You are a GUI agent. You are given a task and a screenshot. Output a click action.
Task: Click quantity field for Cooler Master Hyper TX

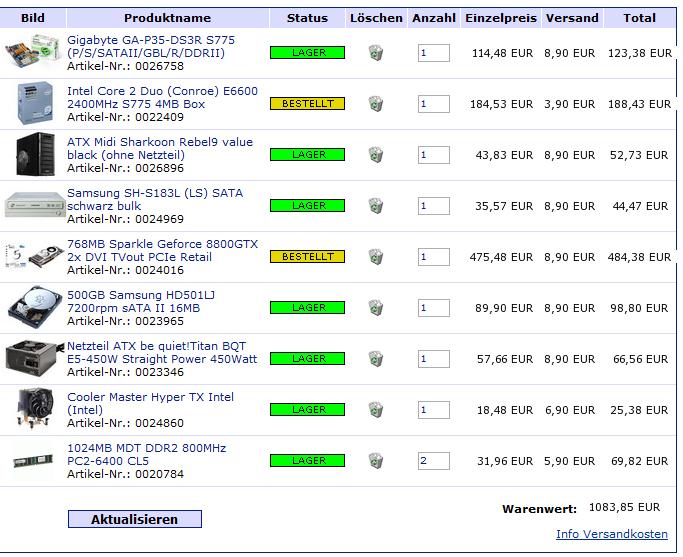tap(433, 409)
